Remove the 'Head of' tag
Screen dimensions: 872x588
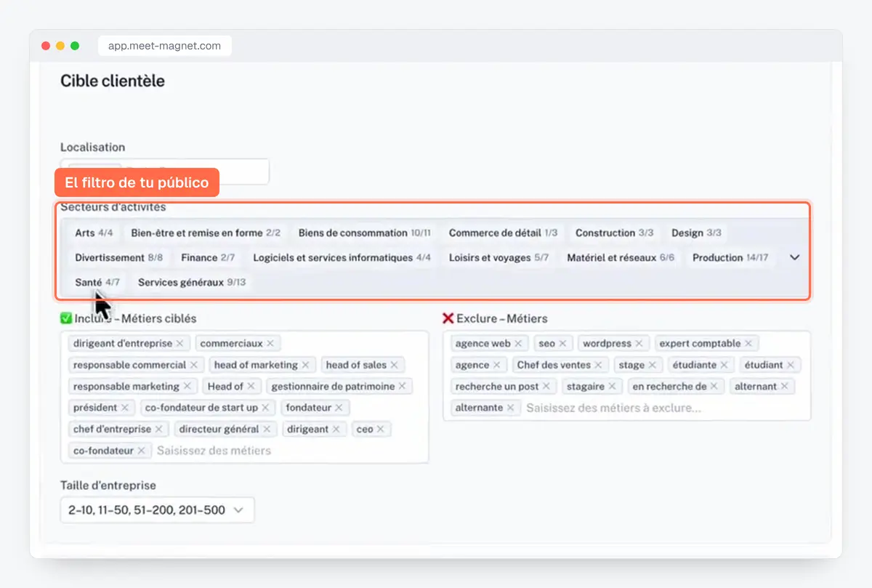pyautogui.click(x=251, y=386)
